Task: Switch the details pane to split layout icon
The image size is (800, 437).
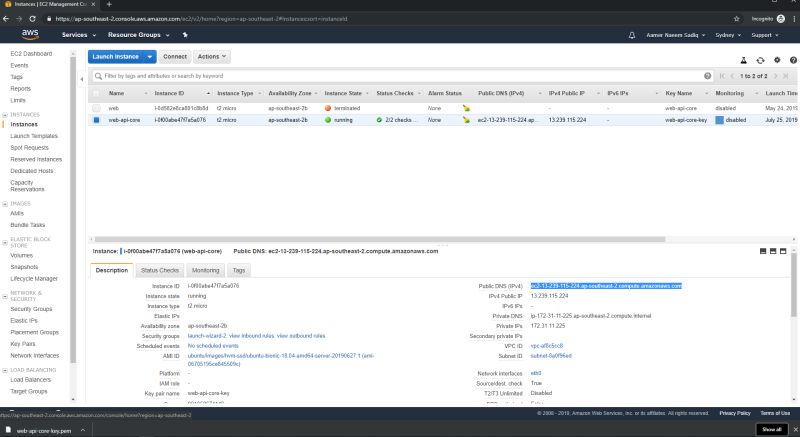Action: [773, 251]
